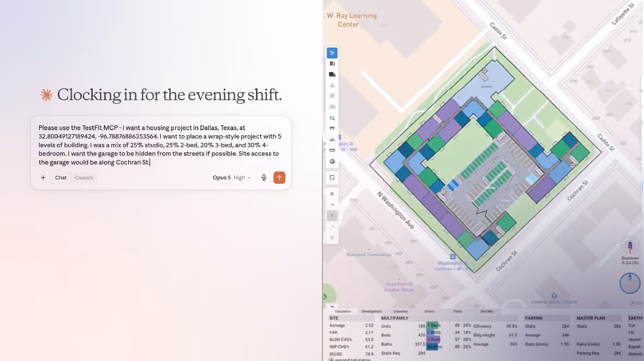
Task: Click inside the prompt text field
Action: [x=160, y=145]
